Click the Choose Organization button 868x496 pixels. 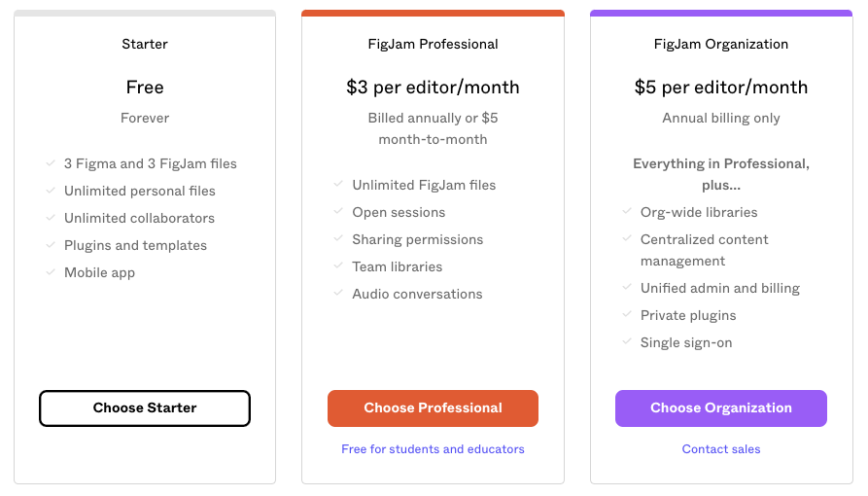click(x=720, y=408)
